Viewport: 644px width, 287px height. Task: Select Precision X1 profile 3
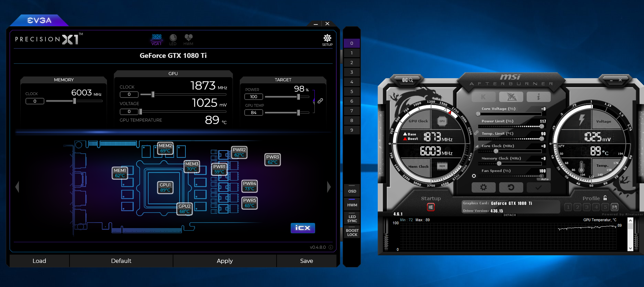[x=352, y=72]
